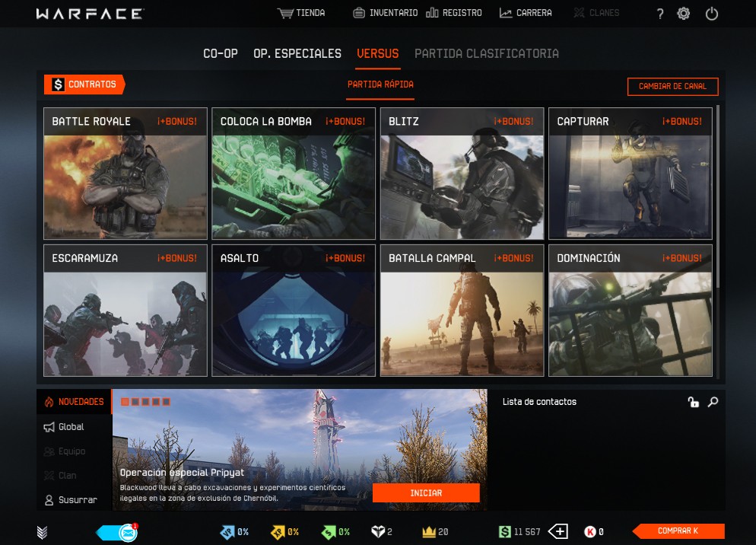756x545 pixels.
Task: Click the heart resurrection coins icon
Action: 378,532
